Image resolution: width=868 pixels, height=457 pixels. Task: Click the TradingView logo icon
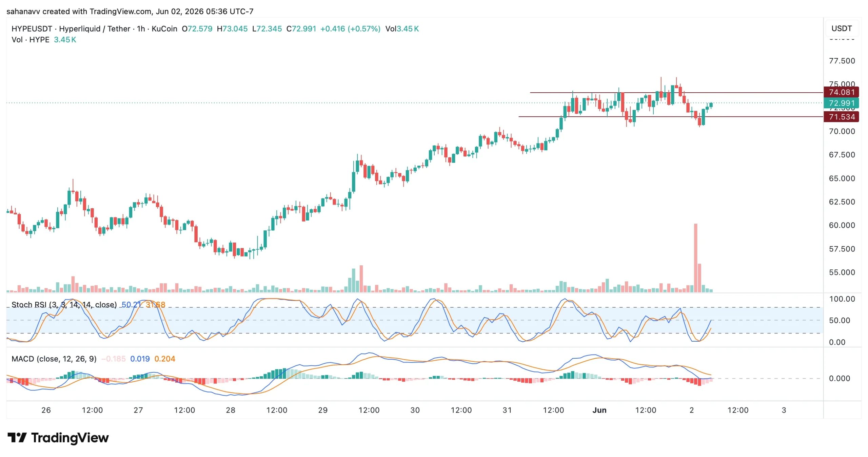[x=17, y=438]
